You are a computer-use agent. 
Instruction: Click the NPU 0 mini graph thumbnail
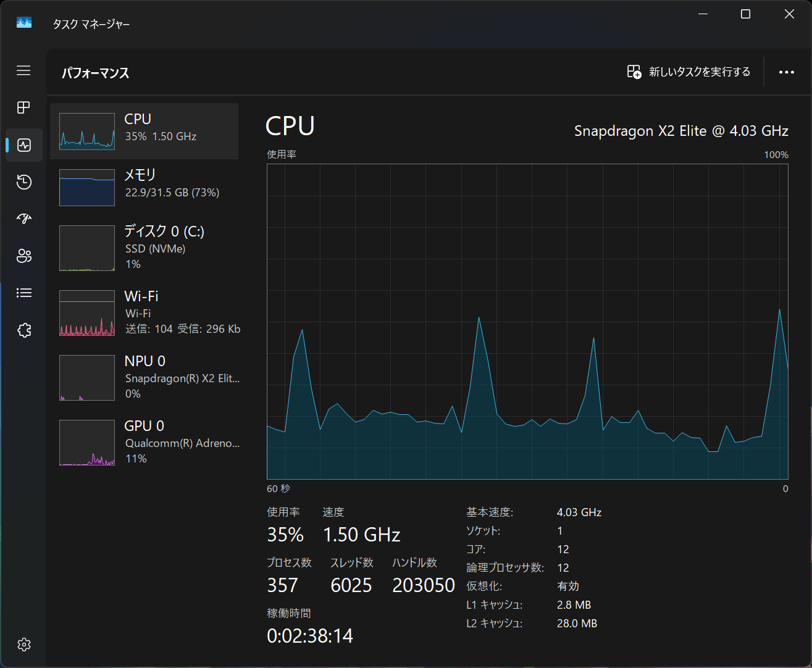87,378
